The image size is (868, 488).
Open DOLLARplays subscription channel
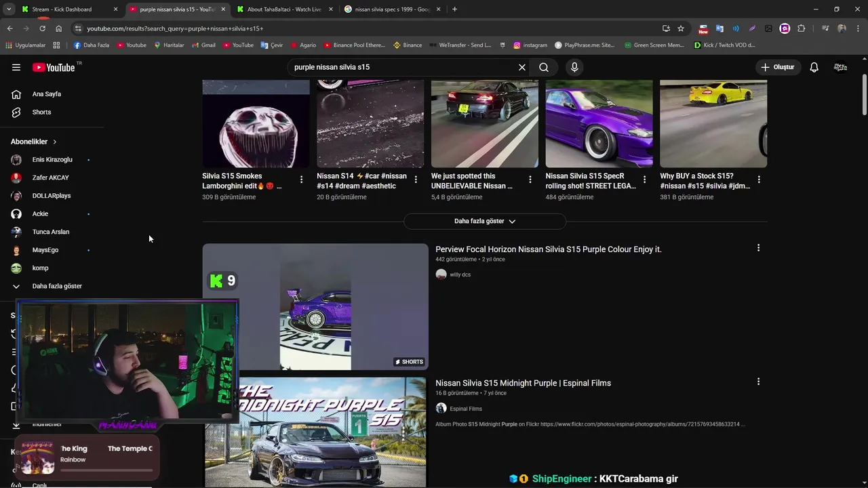(x=52, y=196)
